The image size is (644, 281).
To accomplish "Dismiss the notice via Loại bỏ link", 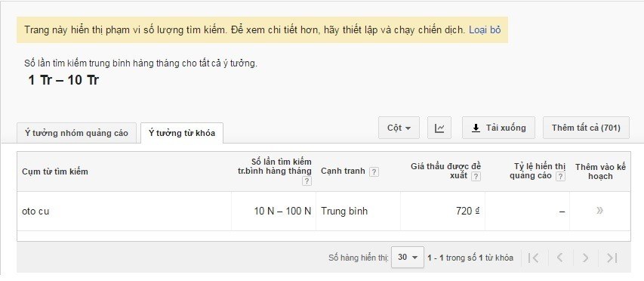I will pyautogui.click(x=485, y=30).
